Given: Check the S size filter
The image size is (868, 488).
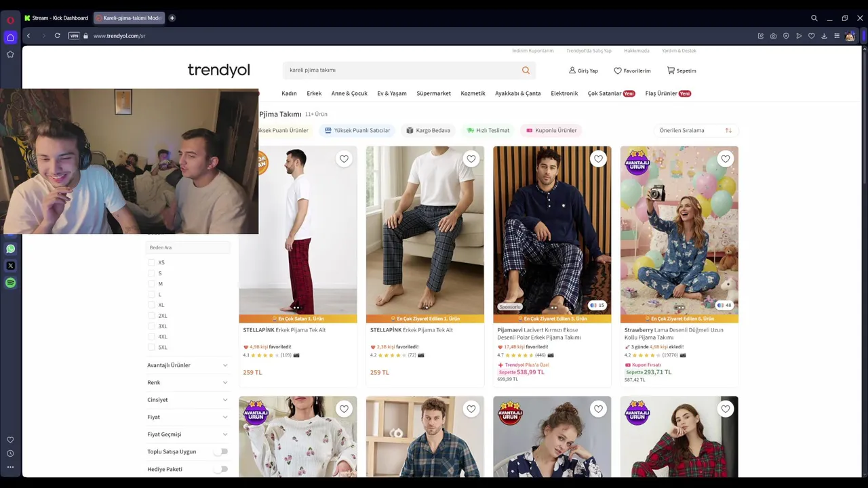Looking at the screenshot, I should click(151, 273).
